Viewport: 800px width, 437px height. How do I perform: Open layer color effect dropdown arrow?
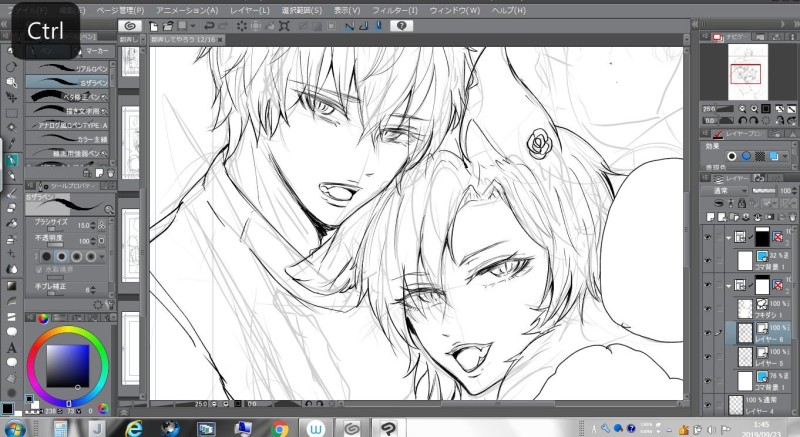(x=785, y=156)
